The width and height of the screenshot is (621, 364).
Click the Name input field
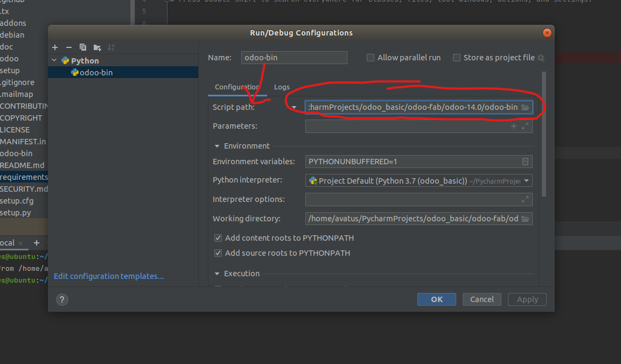coord(294,58)
